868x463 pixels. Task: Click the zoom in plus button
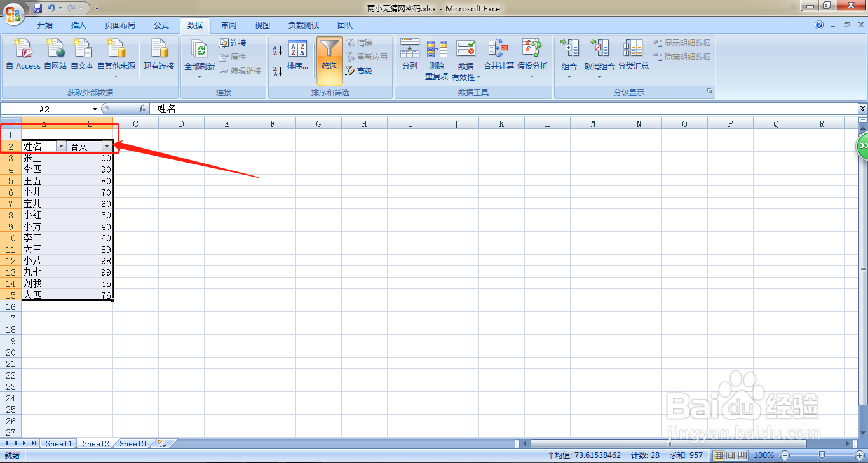pos(859,455)
